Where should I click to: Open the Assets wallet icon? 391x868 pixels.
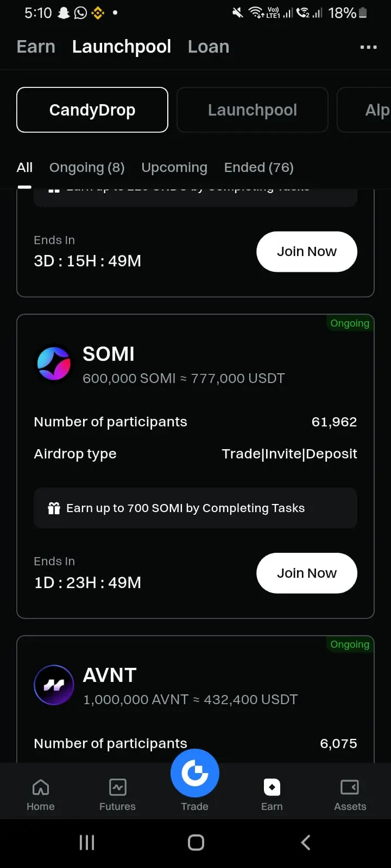350,787
